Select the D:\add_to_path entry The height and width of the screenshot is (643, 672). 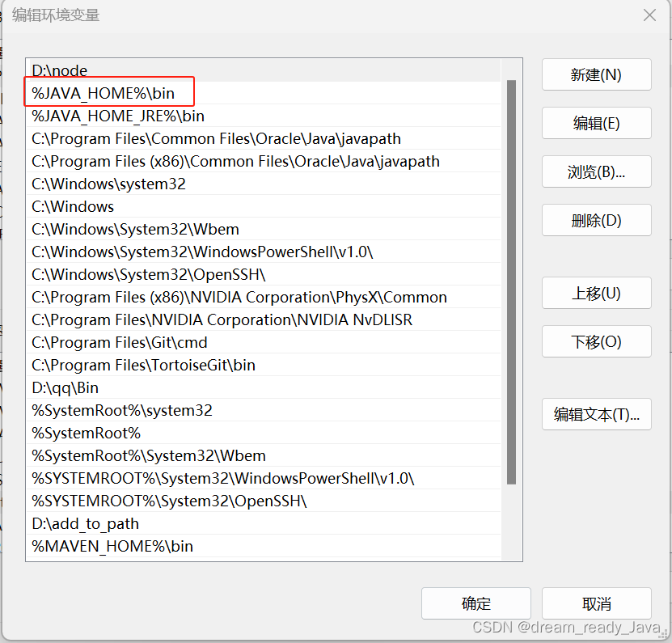(82, 523)
